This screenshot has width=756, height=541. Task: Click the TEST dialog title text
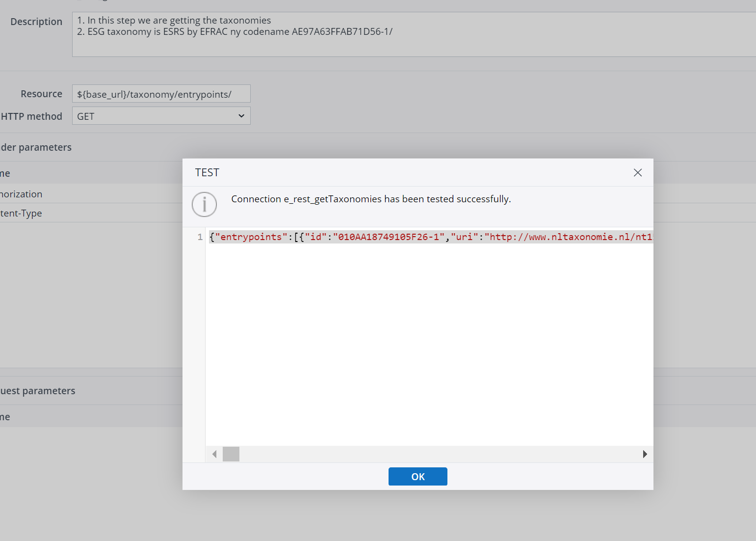(x=207, y=173)
